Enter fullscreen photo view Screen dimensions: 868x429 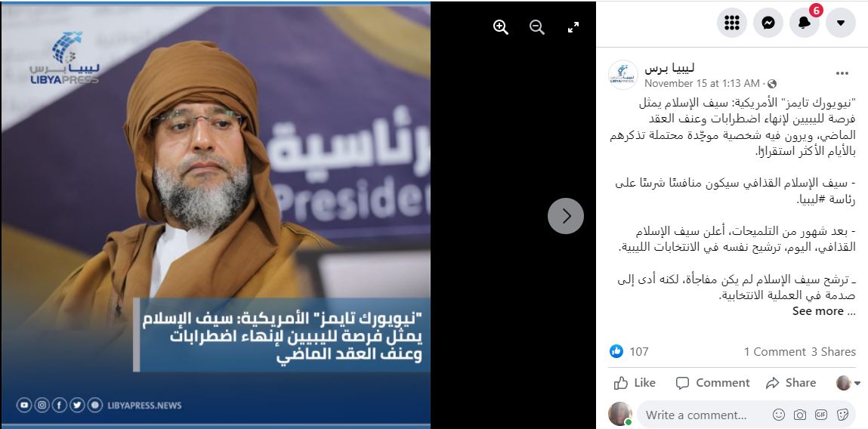click(x=573, y=27)
